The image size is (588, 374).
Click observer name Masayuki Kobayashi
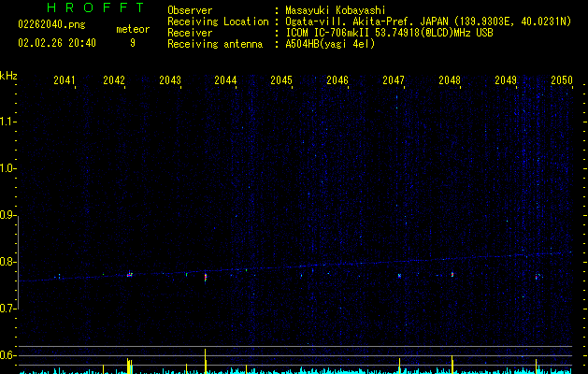336,10
